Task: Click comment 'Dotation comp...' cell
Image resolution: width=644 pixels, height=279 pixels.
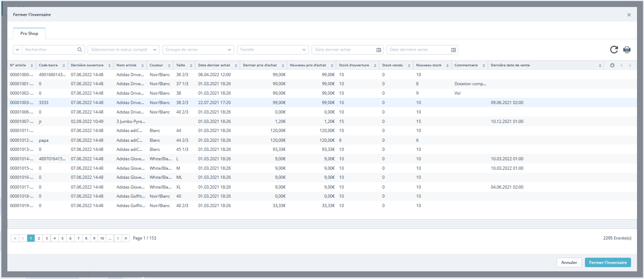Action: click(x=470, y=84)
